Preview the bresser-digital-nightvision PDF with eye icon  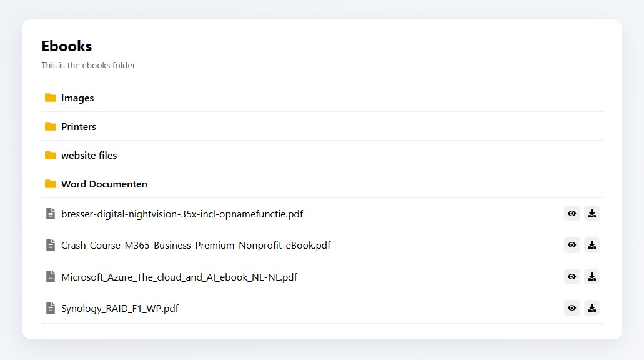point(572,214)
